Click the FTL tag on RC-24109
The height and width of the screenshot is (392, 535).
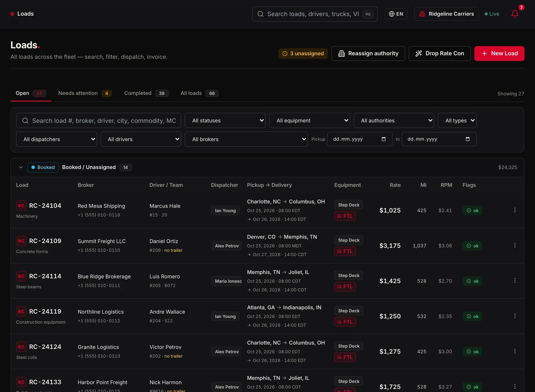click(345, 251)
